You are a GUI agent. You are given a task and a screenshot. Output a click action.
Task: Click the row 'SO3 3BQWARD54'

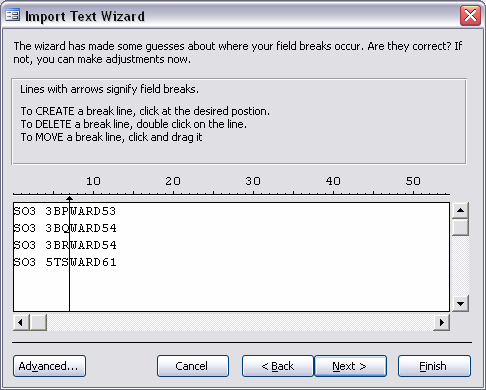(65, 228)
